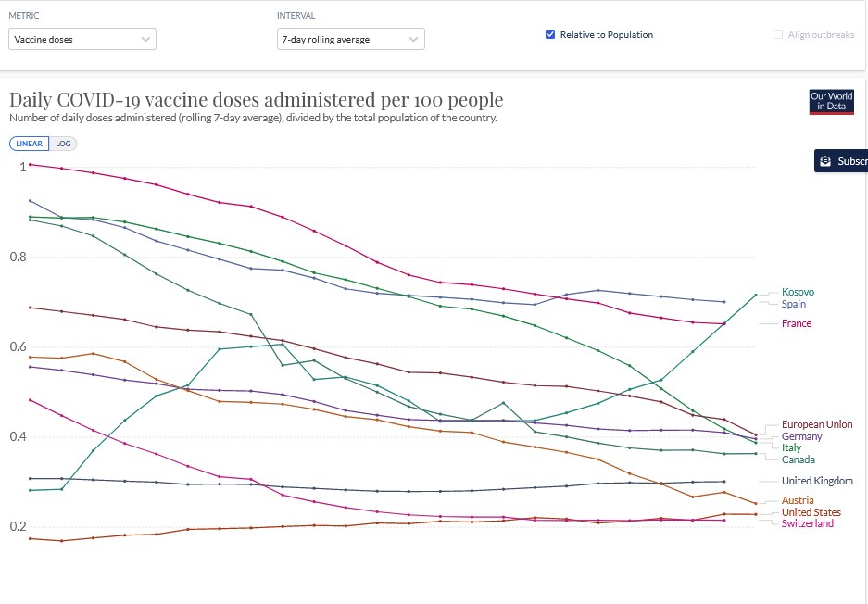This screenshot has width=868, height=604.
Task: Click the Subscribe envelope icon
Action: 825,161
